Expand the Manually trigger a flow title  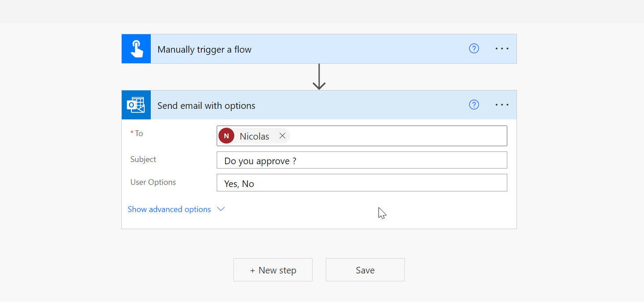204,50
